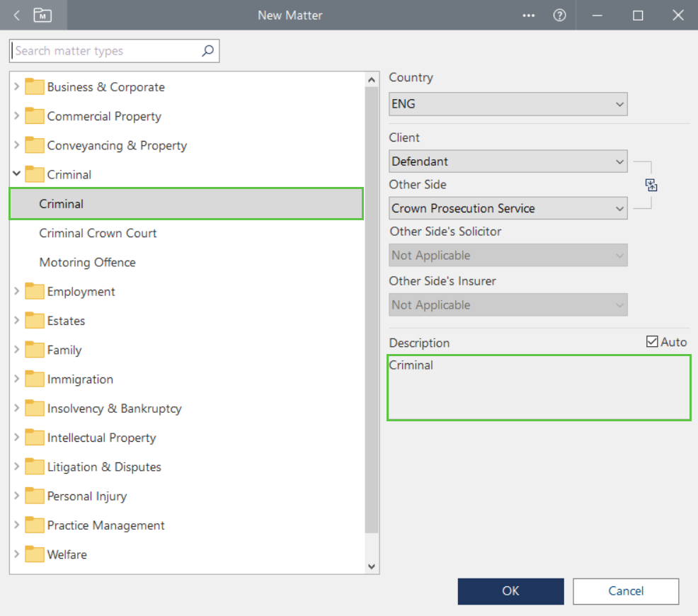Swap Client and Other Side roles icon

(x=651, y=186)
